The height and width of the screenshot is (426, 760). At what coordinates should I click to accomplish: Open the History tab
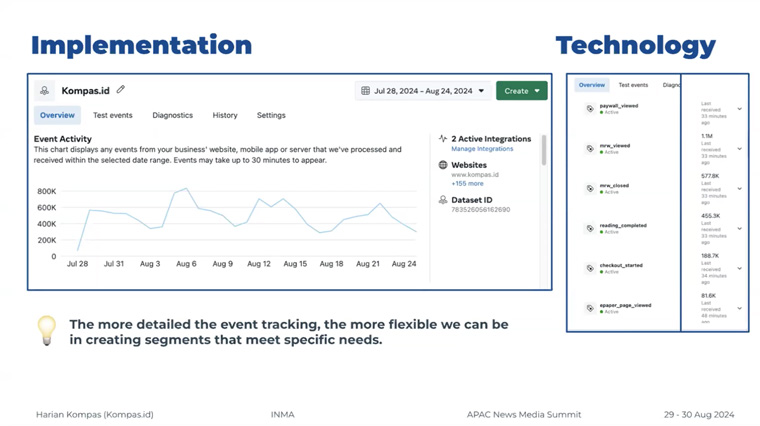click(225, 115)
